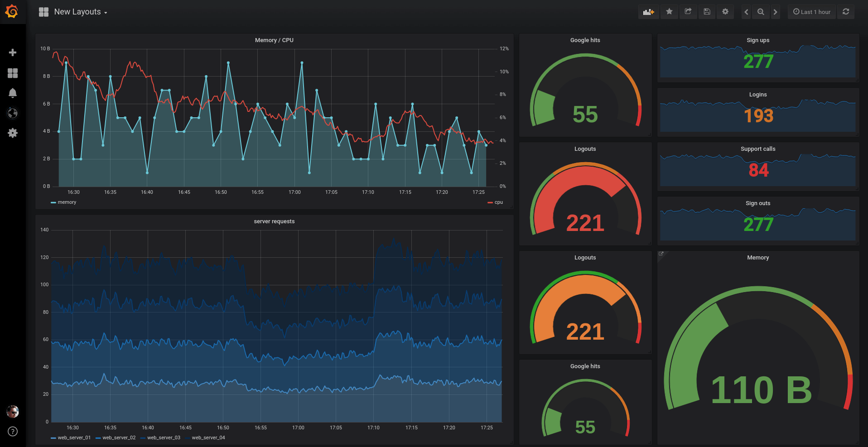Open the Share dashboard icon

click(x=688, y=12)
